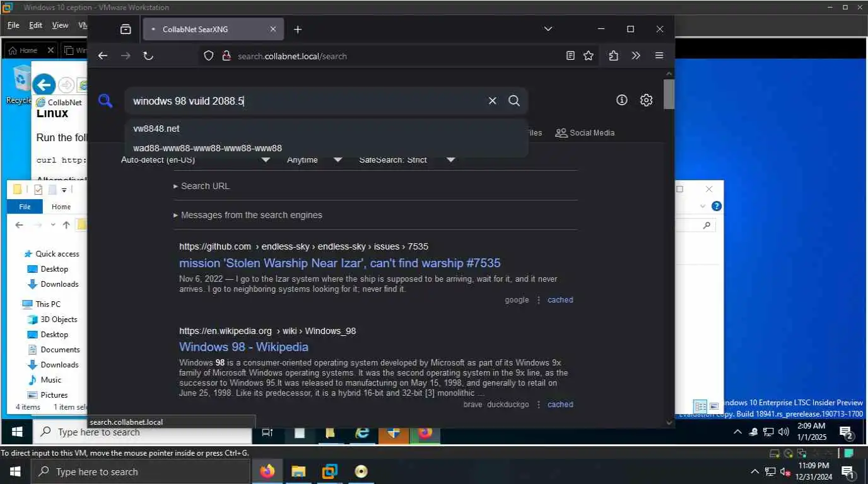Image resolution: width=868 pixels, height=484 pixels.
Task: Open the list all tabs chevron
Action: (x=548, y=29)
